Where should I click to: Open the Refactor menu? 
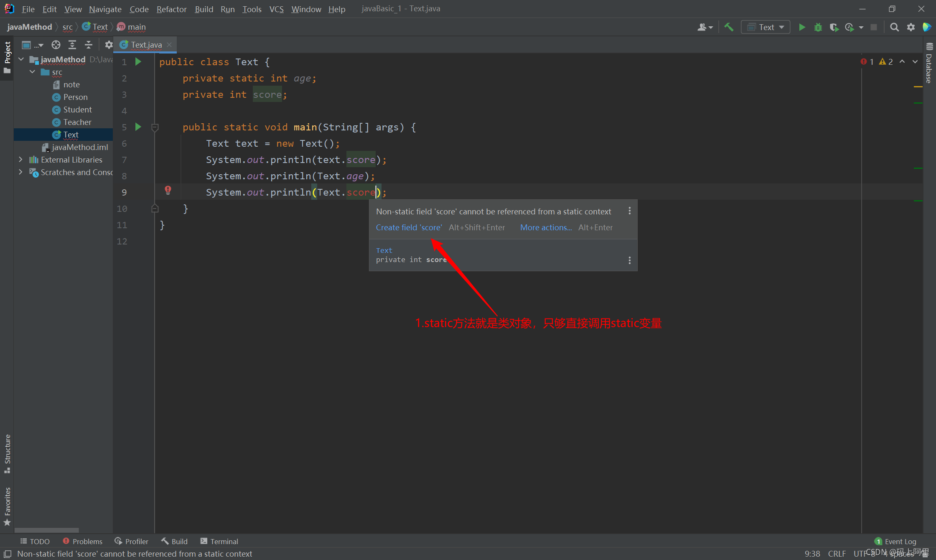pyautogui.click(x=171, y=9)
